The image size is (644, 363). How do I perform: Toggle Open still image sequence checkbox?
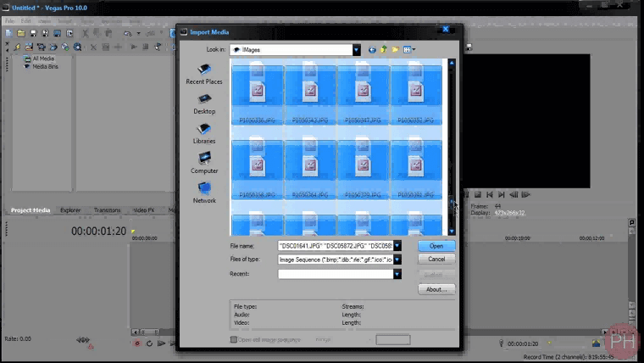(x=234, y=339)
